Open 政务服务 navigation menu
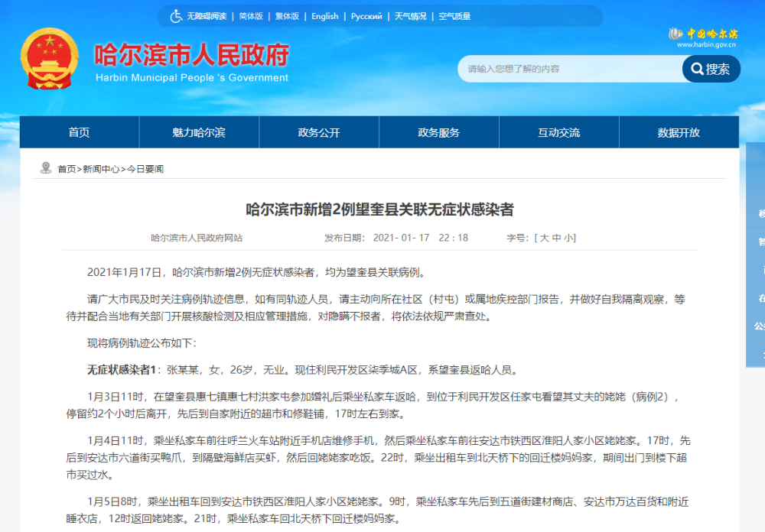This screenshot has height=532, width=765. pos(439,132)
